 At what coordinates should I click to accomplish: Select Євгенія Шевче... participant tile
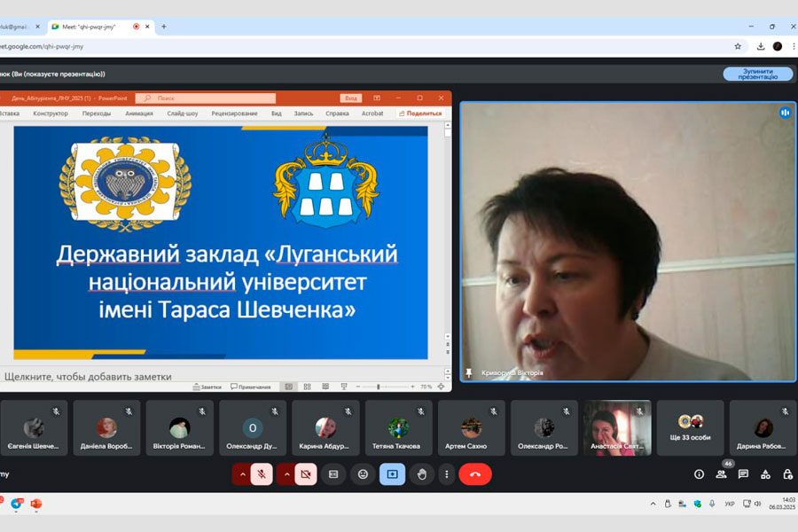(33, 427)
